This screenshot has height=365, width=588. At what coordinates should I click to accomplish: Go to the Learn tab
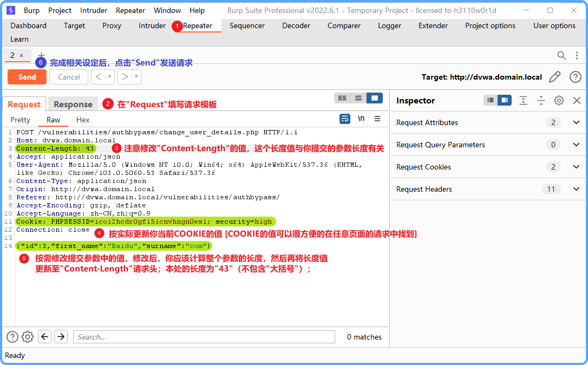[x=19, y=39]
